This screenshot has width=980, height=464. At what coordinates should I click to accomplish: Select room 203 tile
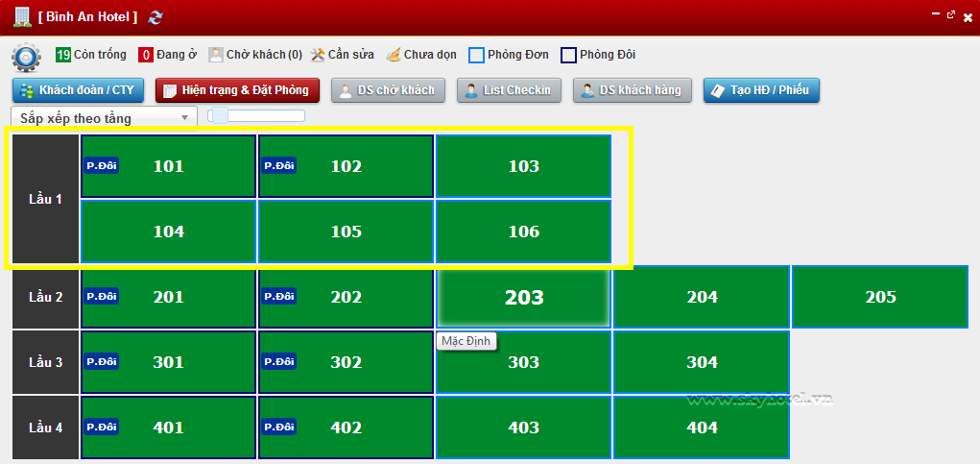(523, 298)
